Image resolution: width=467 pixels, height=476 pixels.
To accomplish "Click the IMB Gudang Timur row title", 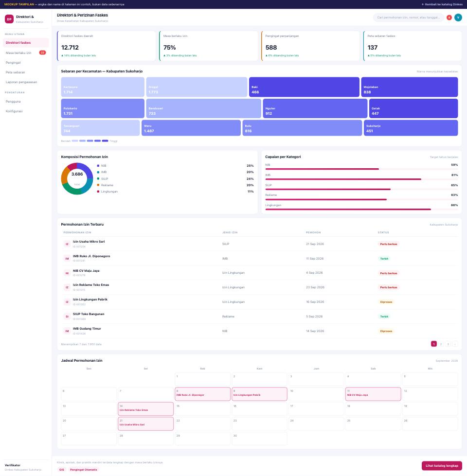I will pyautogui.click(x=87, y=329).
